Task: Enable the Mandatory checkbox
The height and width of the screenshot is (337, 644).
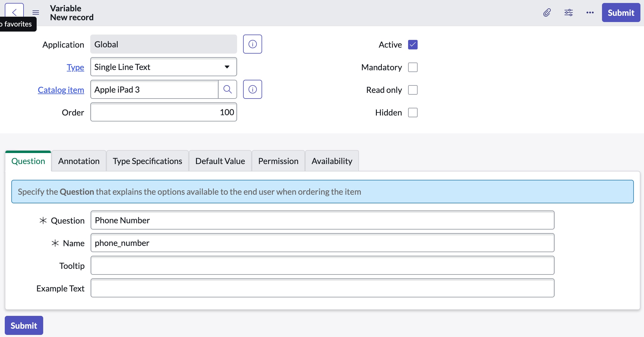Action: 413,67
